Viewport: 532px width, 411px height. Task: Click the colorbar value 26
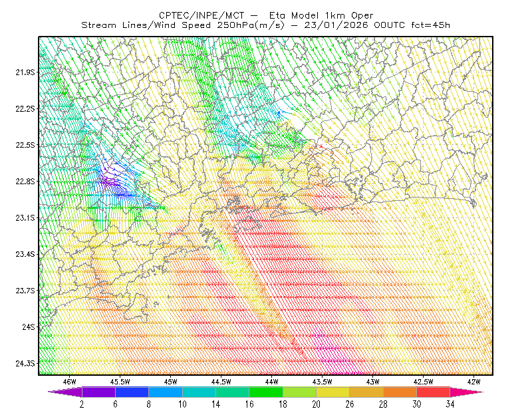coord(350,404)
